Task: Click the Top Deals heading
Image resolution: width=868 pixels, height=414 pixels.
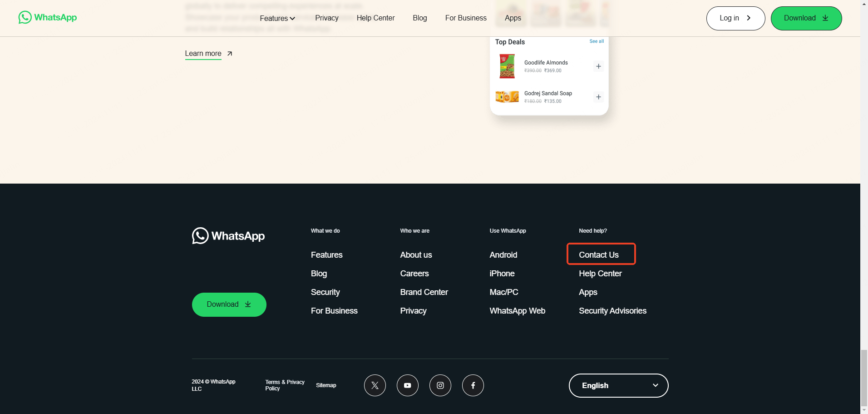Action: coord(510,42)
